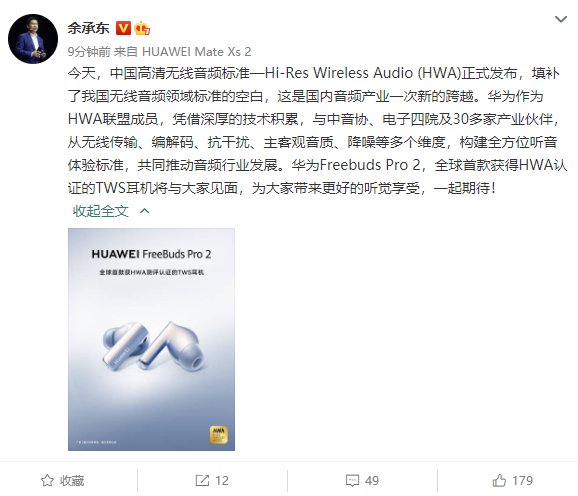Click the star favorite icon
This screenshot has height=496, width=578.
click(47, 481)
